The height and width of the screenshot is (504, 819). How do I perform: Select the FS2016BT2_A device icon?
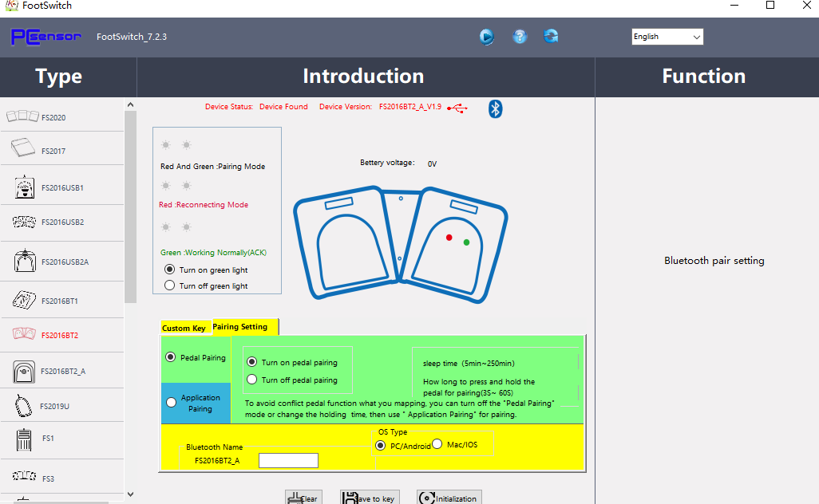point(24,372)
